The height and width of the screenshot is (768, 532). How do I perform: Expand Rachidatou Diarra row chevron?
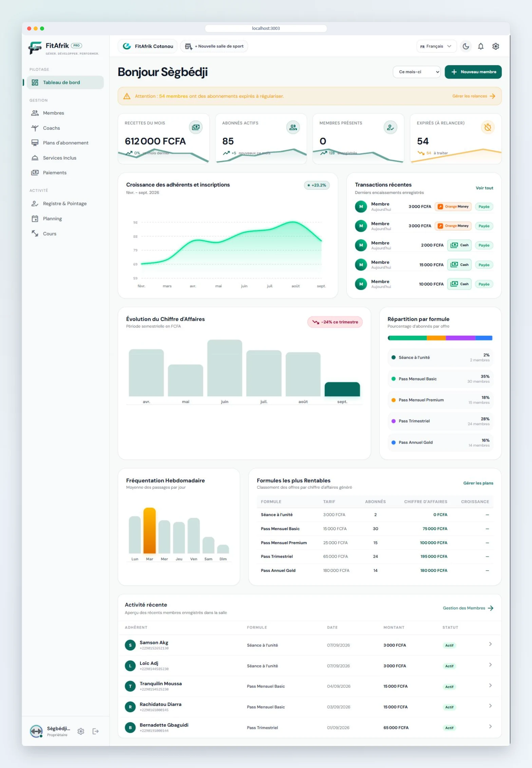pyautogui.click(x=490, y=706)
